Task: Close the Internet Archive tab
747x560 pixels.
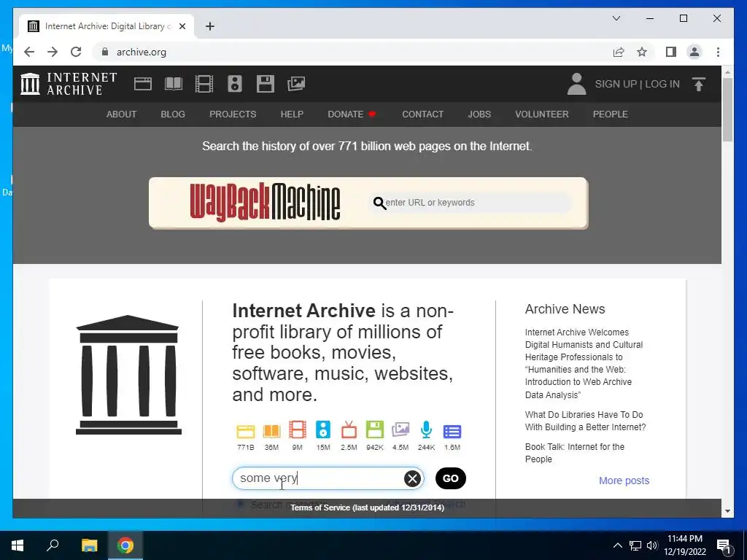Action: (182, 26)
